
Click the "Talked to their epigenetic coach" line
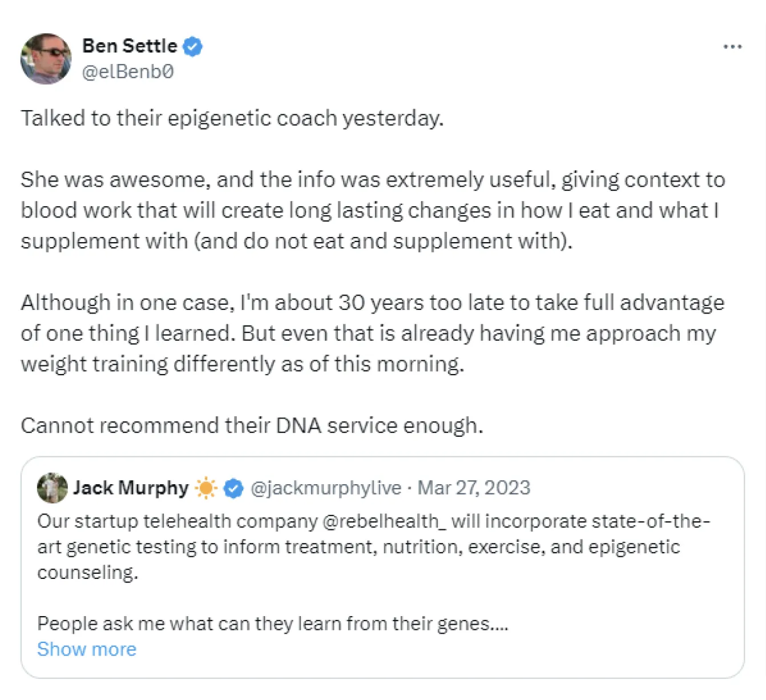click(x=232, y=118)
